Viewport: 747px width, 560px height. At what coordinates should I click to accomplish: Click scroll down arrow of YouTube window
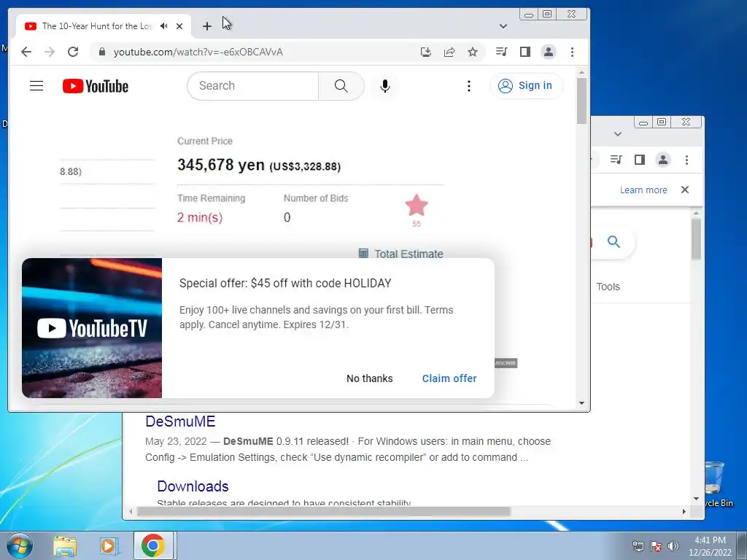tap(581, 402)
